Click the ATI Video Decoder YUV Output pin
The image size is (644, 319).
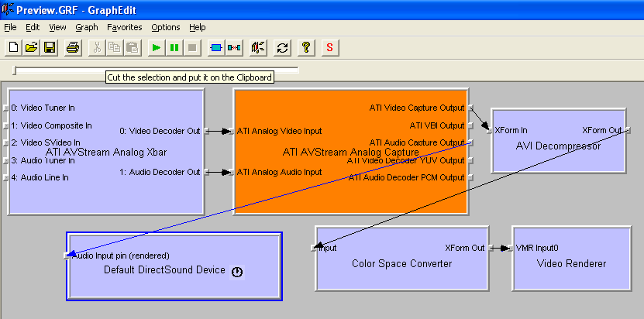(x=470, y=160)
